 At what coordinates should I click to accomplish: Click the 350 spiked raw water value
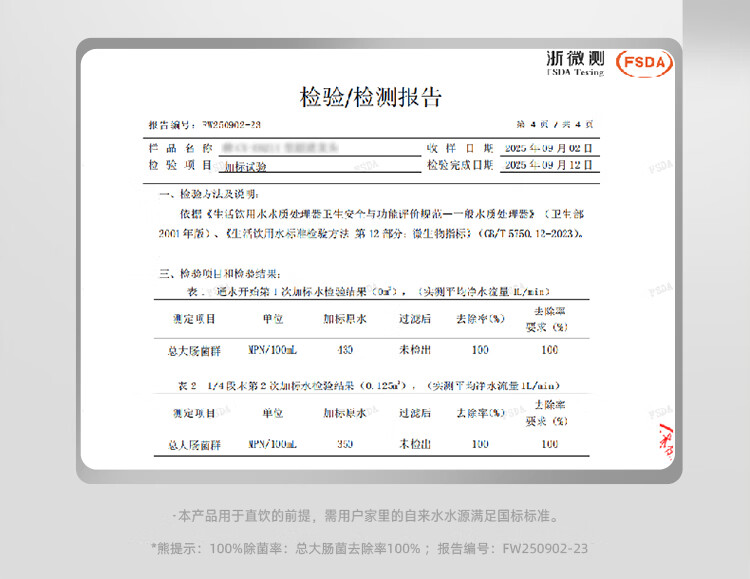click(346, 442)
